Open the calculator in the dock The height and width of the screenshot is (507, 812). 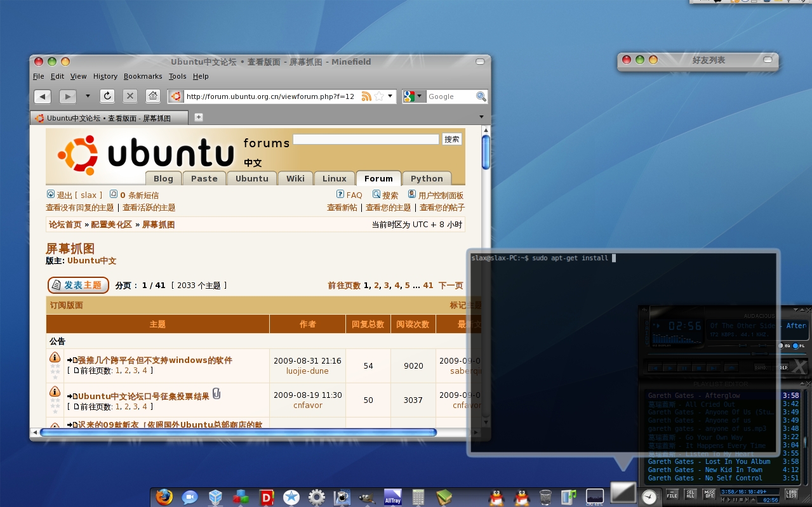418,497
